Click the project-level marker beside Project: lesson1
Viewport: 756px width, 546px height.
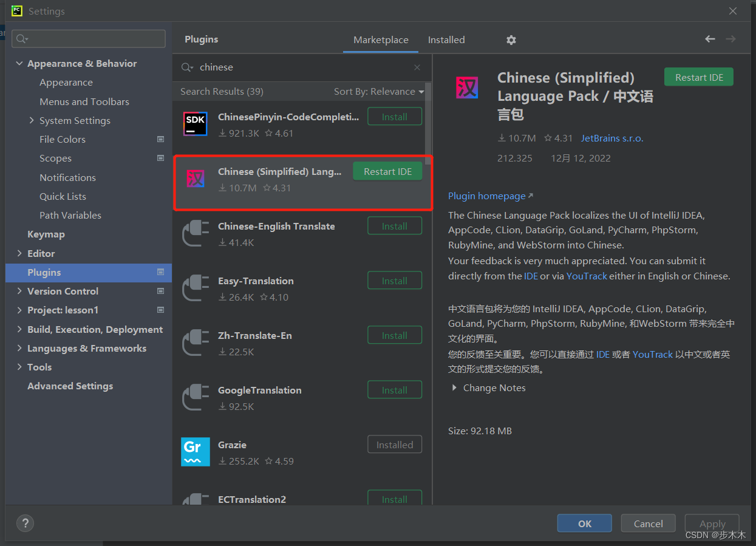pos(160,310)
